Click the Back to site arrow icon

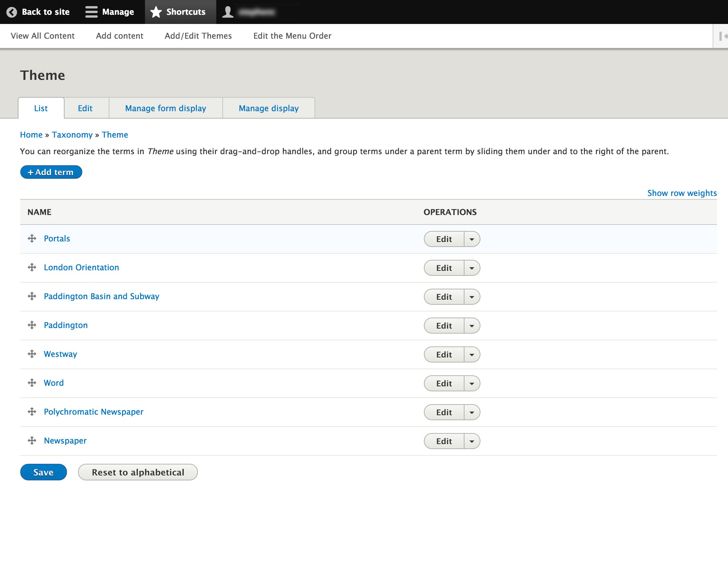(x=12, y=12)
